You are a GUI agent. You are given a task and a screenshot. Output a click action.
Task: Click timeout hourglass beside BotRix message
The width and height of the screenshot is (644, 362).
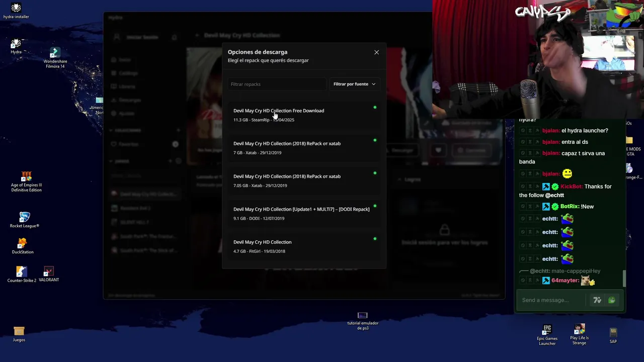[530, 207]
